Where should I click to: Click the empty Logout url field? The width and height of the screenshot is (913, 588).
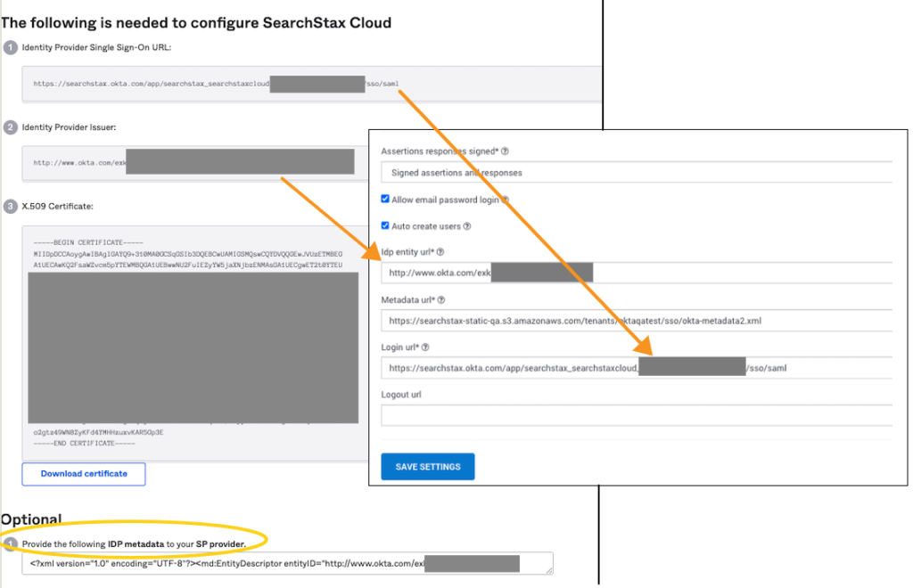pyautogui.click(x=637, y=415)
